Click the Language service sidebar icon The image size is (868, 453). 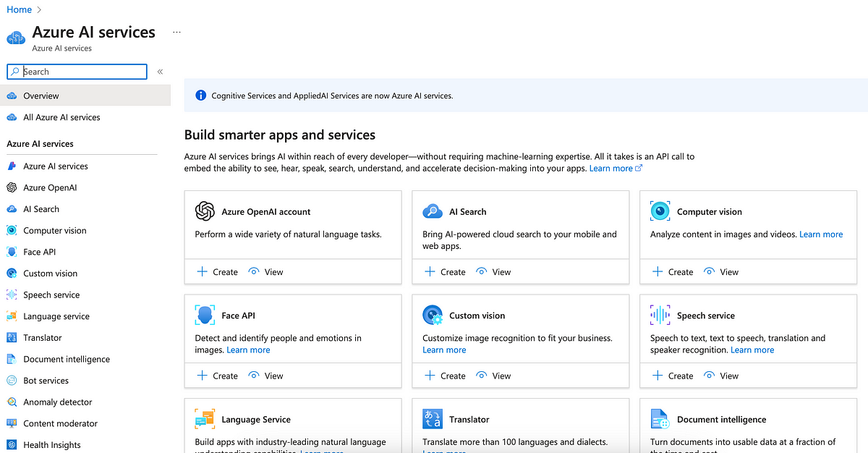coord(12,316)
